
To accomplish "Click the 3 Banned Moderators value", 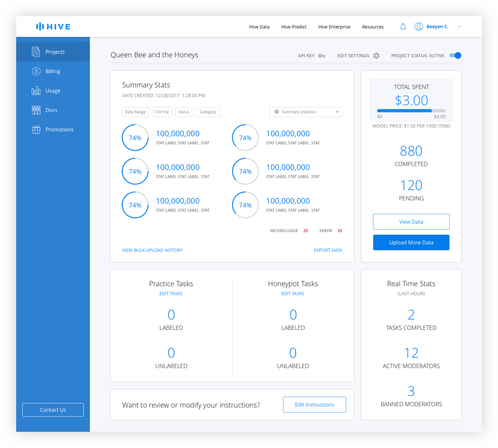I will point(411,391).
